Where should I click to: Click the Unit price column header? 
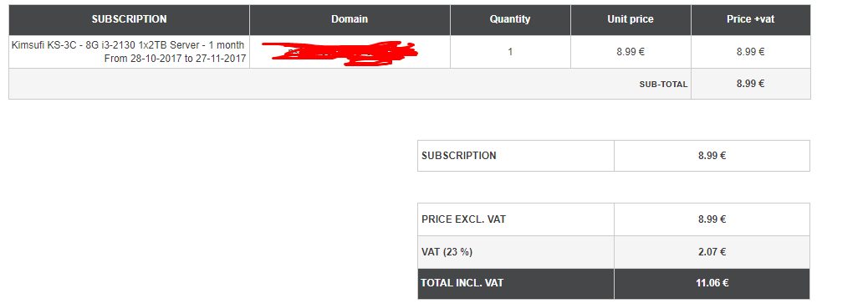[631, 19]
